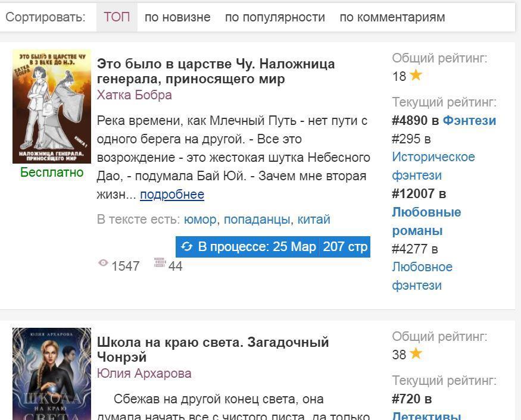This screenshot has width=521, height=420.
Task: Sort the list по популярности
Action: (x=274, y=17)
